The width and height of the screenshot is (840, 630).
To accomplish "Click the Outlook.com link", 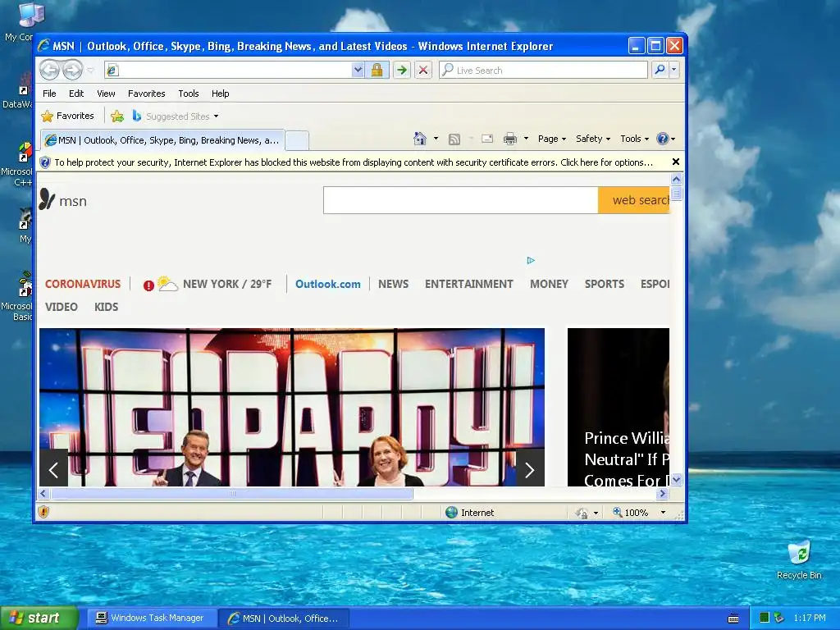I will [x=328, y=284].
